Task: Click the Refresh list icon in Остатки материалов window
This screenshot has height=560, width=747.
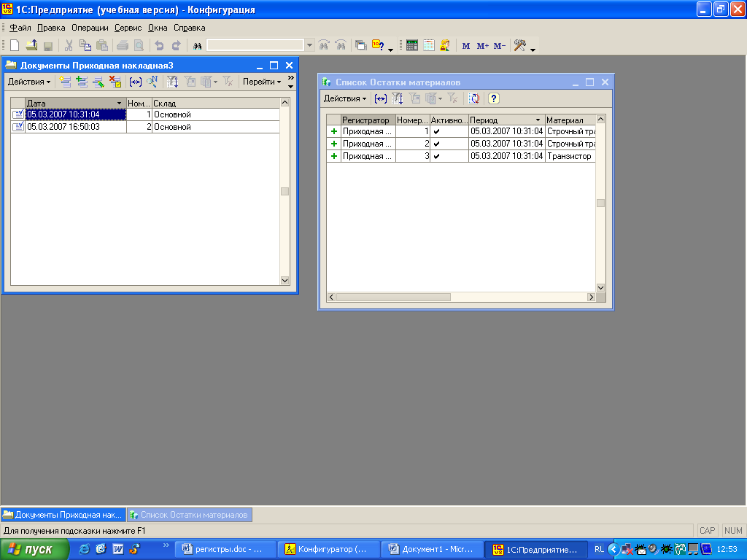Action: tap(474, 98)
